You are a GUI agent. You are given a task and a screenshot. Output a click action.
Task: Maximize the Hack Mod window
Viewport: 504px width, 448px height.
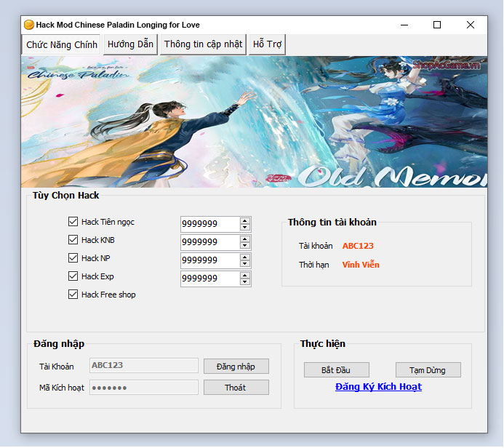tap(437, 25)
